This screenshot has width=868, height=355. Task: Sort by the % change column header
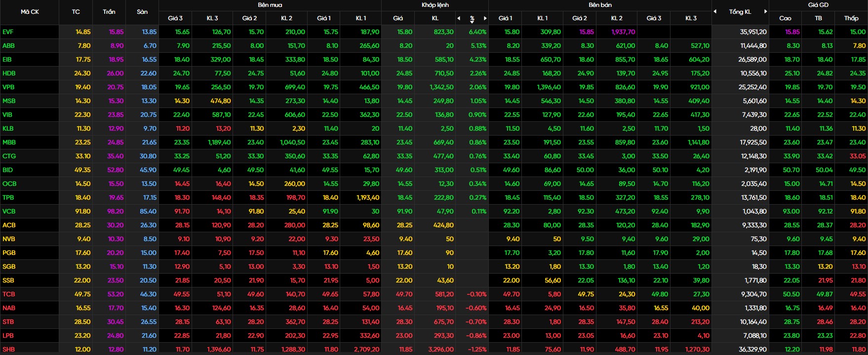point(472,19)
